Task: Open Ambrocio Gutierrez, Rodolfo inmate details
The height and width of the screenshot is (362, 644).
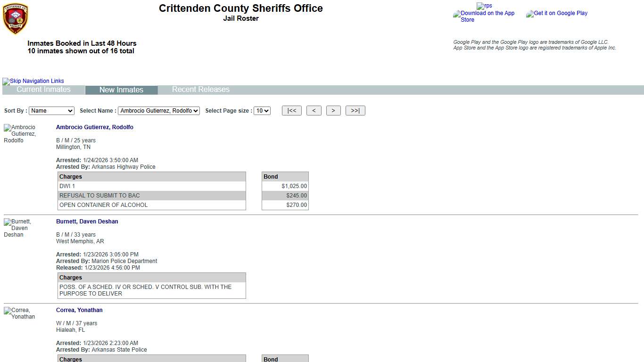Action: pos(94,127)
